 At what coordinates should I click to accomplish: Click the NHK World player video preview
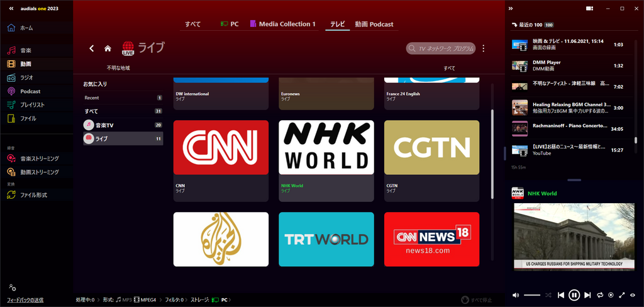[x=574, y=237]
